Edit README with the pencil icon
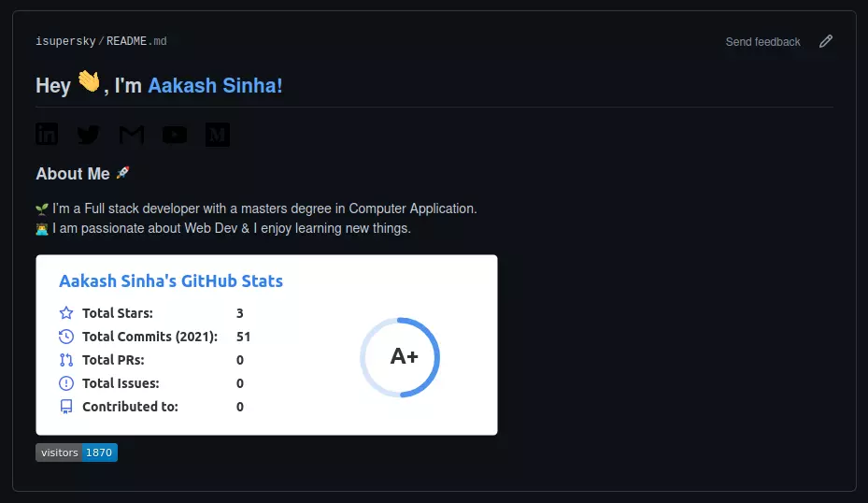The image size is (868, 503). (x=826, y=41)
